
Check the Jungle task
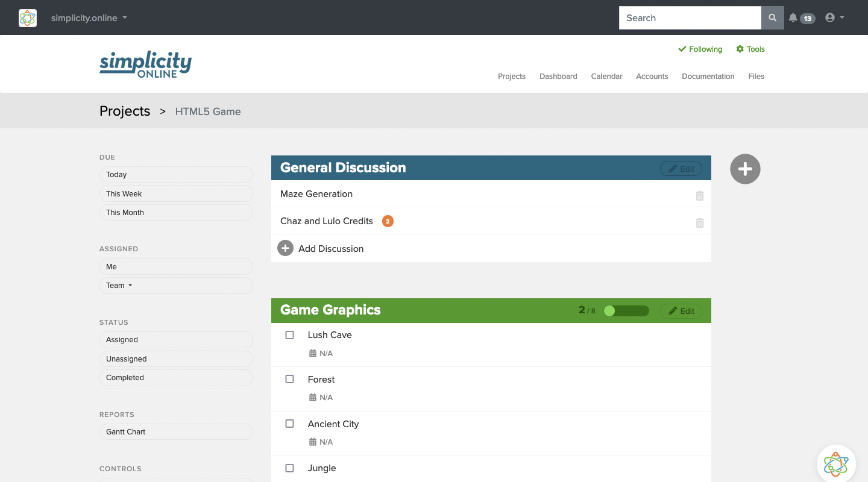coord(290,468)
